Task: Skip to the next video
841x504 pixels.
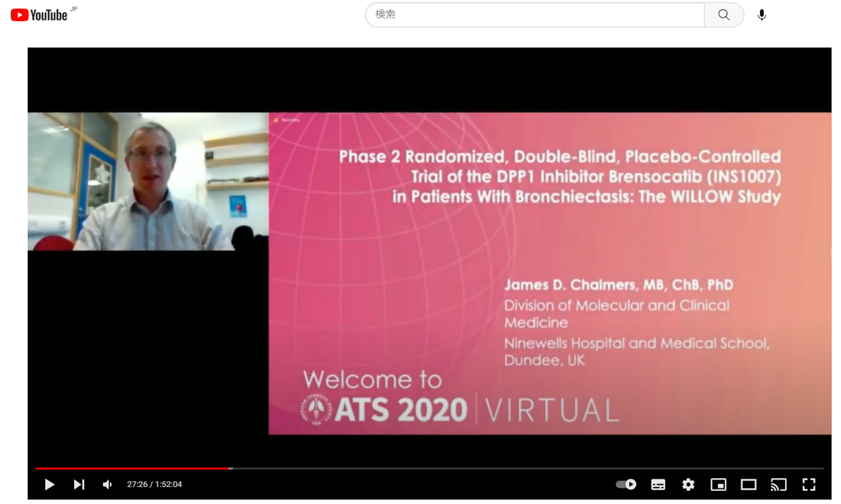Action: [x=79, y=485]
